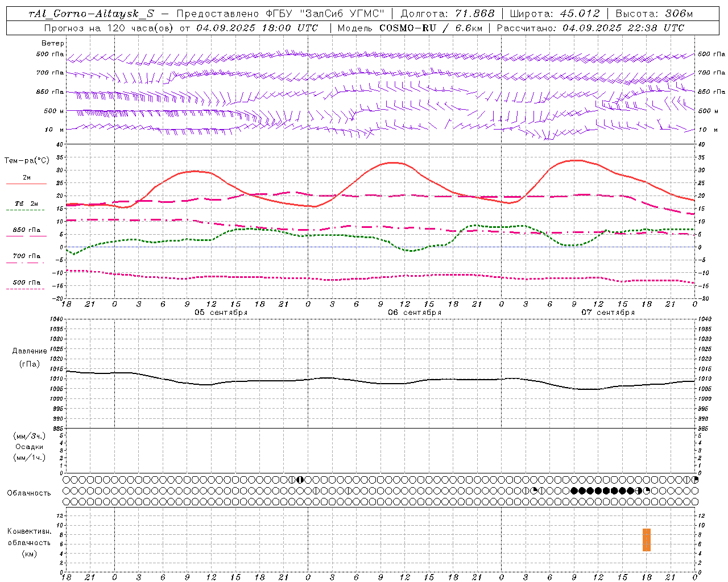Click the 850 гПа temperature legend entry

pos(26,230)
